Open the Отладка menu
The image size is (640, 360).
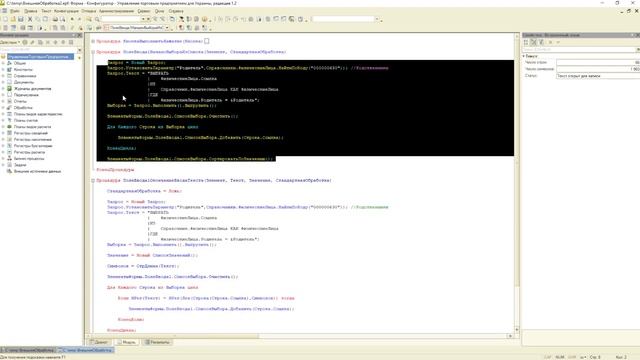pos(89,11)
